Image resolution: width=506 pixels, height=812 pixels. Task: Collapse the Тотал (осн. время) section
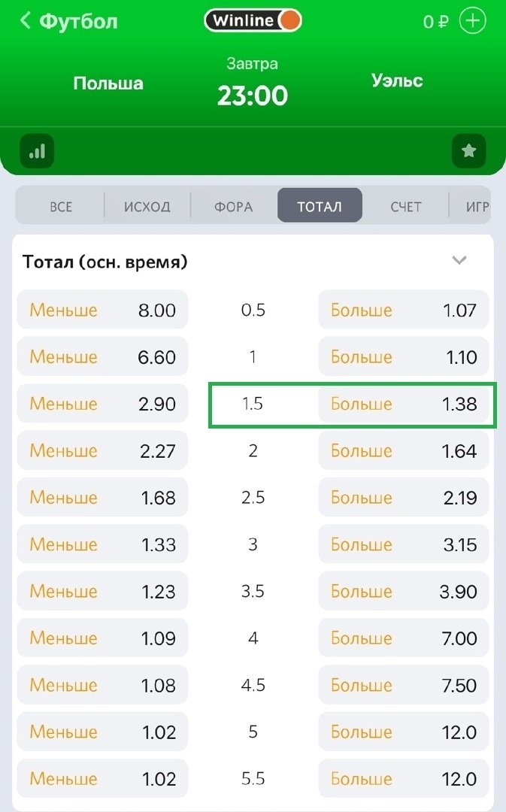point(459,261)
